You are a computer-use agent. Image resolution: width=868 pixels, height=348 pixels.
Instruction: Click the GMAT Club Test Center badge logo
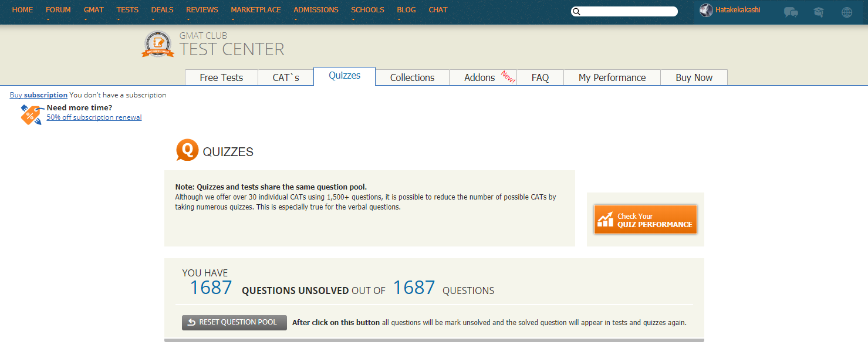[158, 45]
